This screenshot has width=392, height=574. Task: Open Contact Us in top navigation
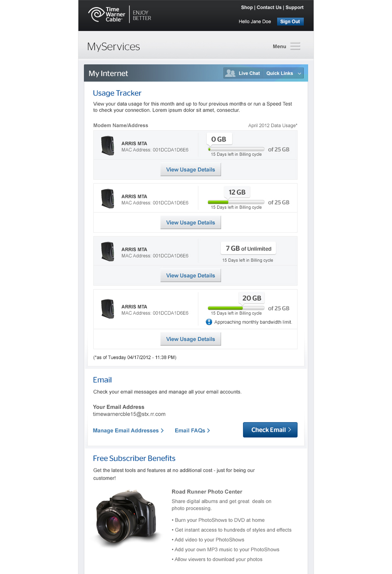coord(269,7)
